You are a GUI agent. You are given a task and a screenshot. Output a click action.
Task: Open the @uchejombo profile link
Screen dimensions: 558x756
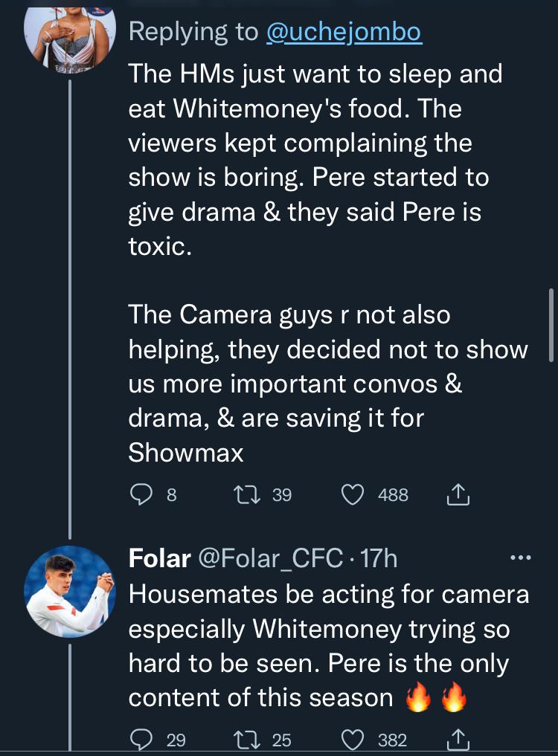[343, 32]
